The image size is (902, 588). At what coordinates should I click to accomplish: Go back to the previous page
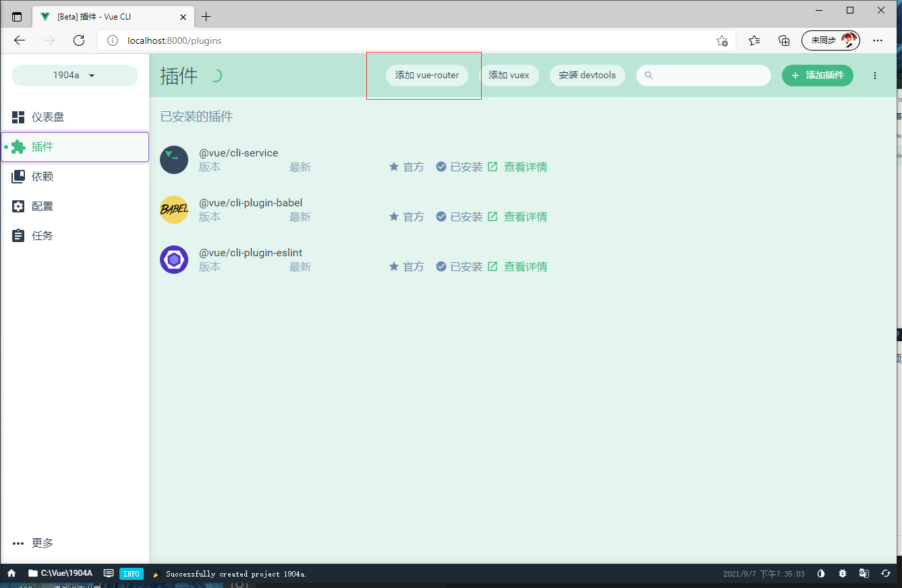[20, 40]
